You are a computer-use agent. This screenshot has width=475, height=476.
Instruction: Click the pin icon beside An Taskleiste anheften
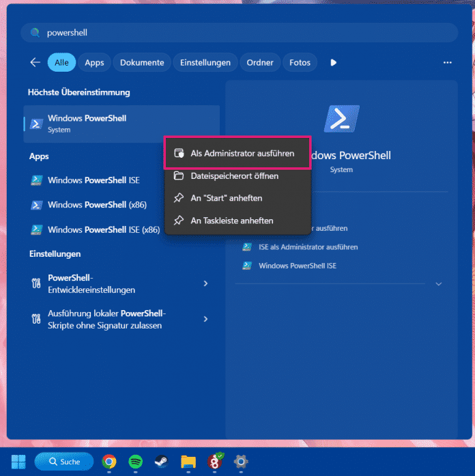(x=179, y=221)
